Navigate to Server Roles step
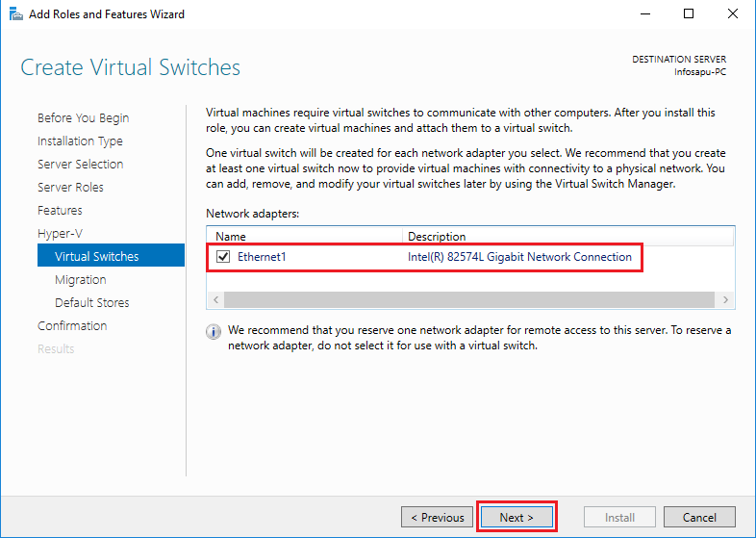The width and height of the screenshot is (756, 538). click(70, 188)
